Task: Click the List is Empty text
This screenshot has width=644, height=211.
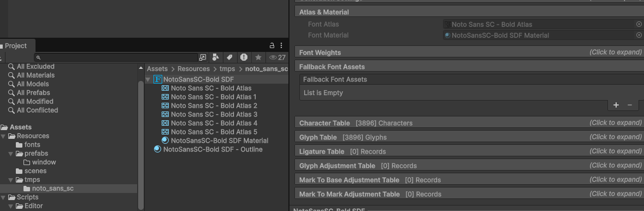Action: [x=323, y=93]
